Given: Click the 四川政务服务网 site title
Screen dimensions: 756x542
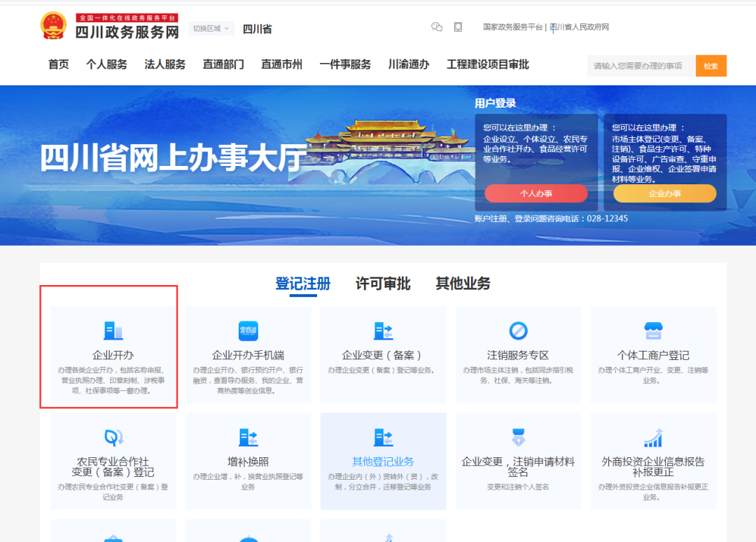Looking at the screenshot, I should (x=127, y=32).
